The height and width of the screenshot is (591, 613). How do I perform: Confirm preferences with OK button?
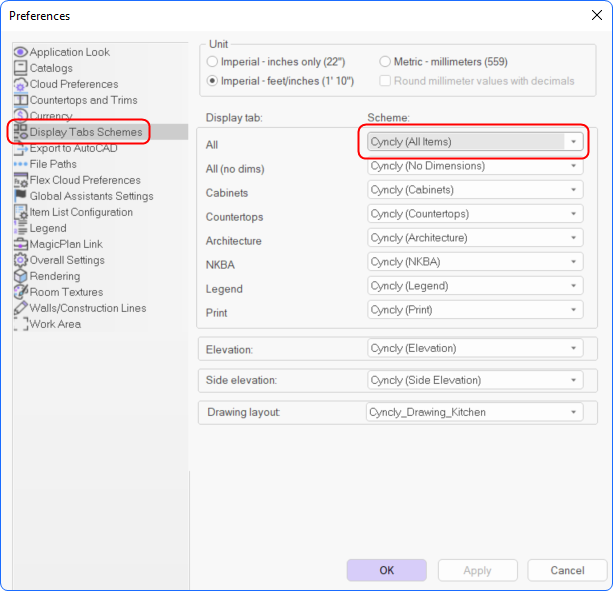tap(387, 570)
